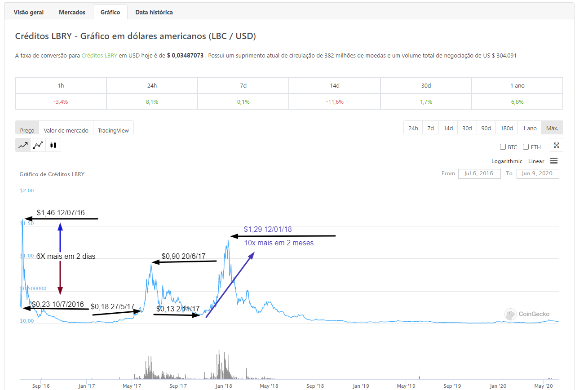Click the Sep '16 x-axis label
This screenshot has width=588, height=390.
pos(41,386)
